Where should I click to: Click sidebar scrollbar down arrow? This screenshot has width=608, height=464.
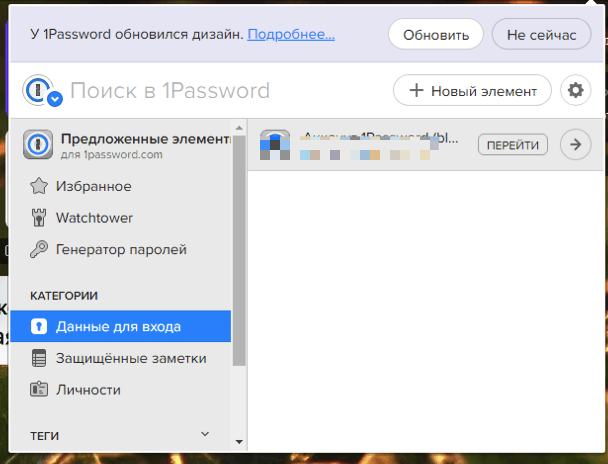(x=239, y=442)
